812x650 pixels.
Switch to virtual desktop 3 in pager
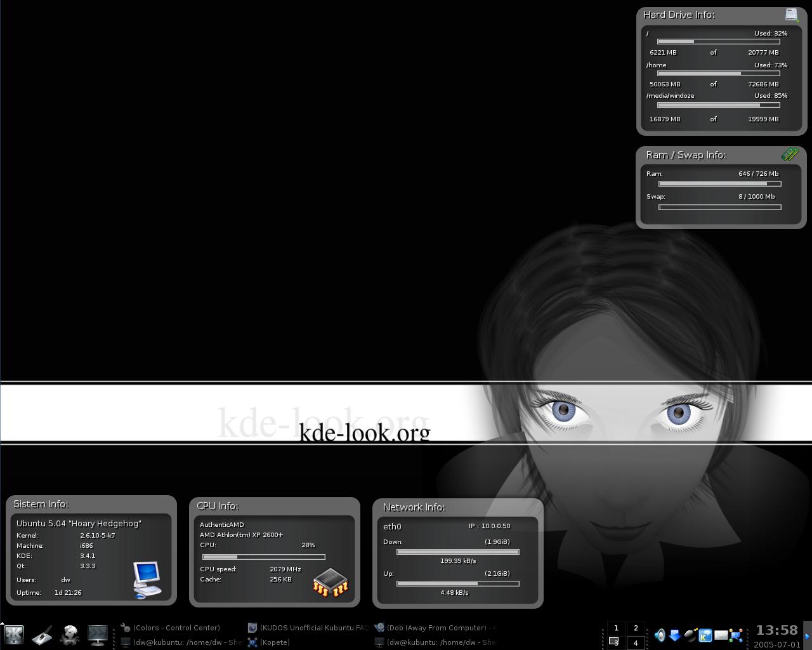pyautogui.click(x=616, y=642)
